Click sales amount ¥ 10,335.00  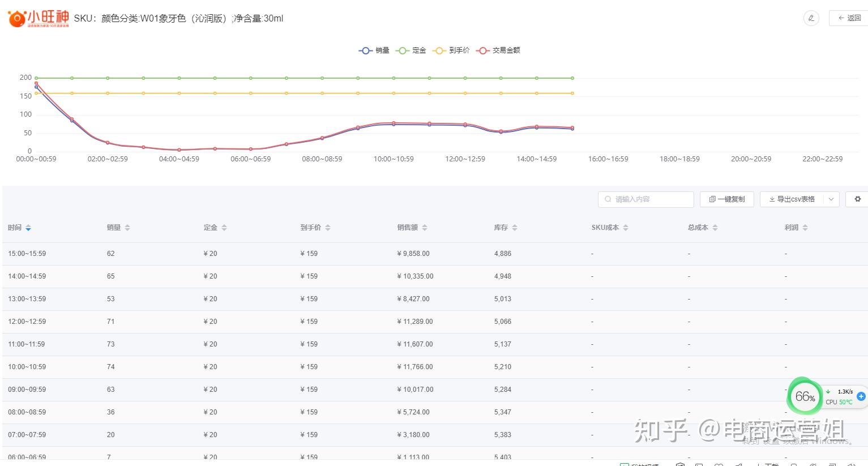pyautogui.click(x=415, y=276)
